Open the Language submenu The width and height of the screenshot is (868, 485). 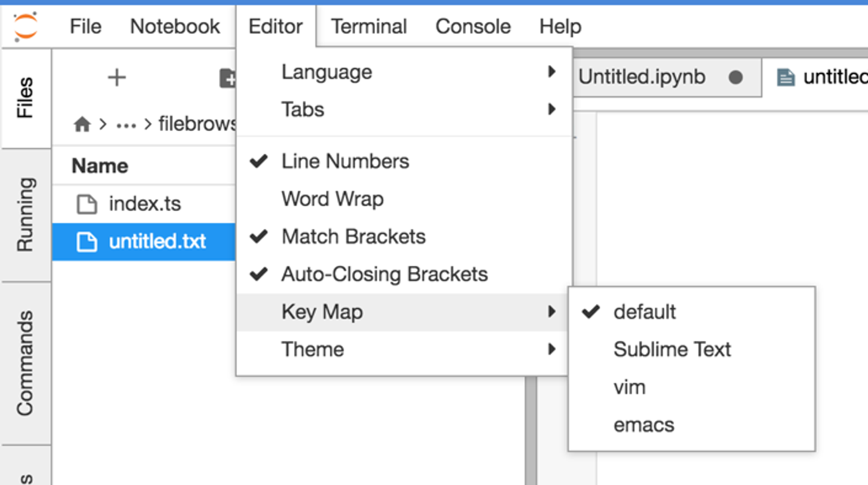pos(326,71)
